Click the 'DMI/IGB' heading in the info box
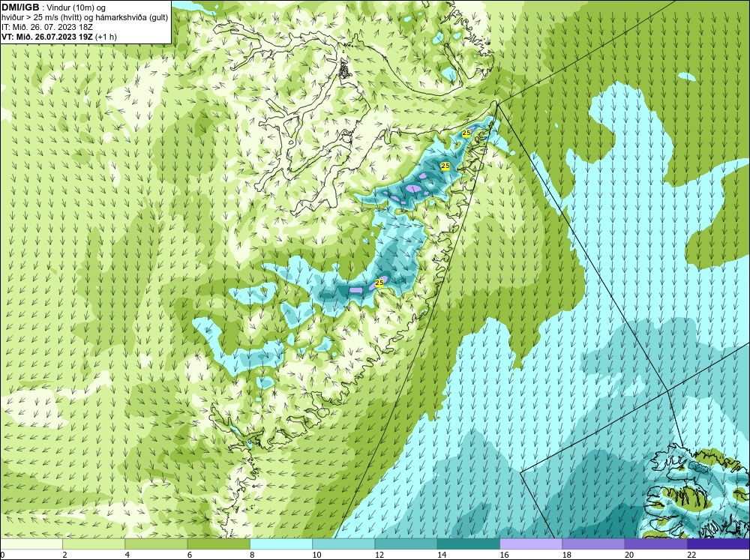Viewport: 750px width, 560px height. (20, 7)
